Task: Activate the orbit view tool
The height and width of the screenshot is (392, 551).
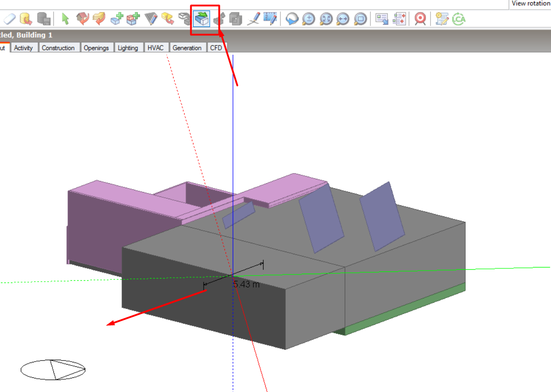Action: pos(292,19)
